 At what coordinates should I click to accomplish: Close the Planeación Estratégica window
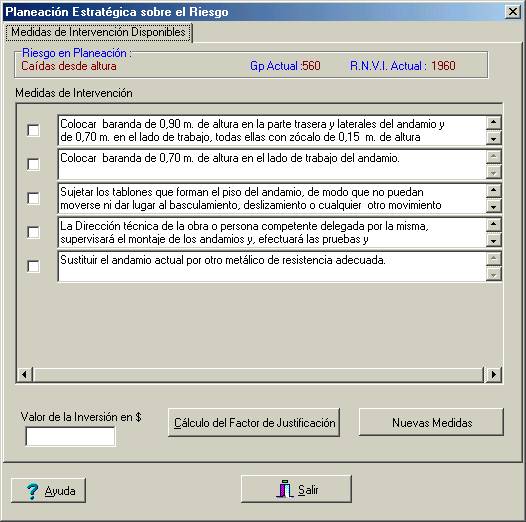513,12
